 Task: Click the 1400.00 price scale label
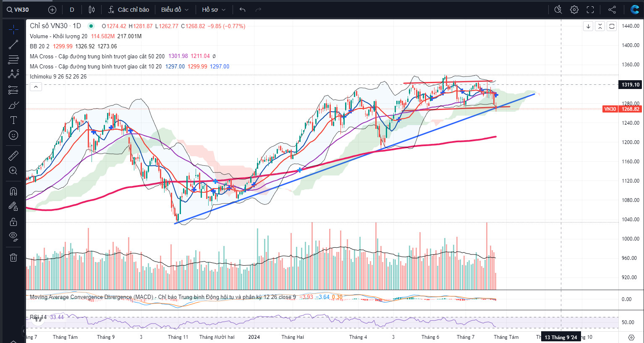(631, 45)
